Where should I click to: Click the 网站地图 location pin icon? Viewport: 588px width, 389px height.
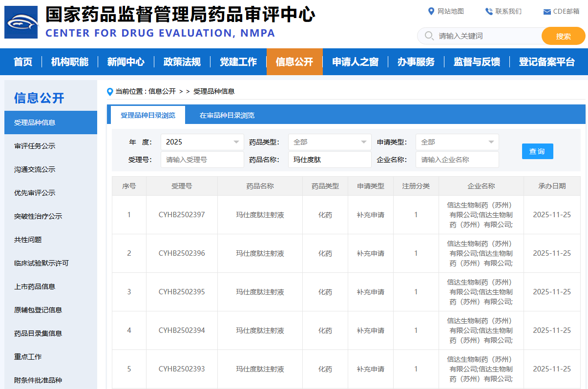click(x=431, y=11)
